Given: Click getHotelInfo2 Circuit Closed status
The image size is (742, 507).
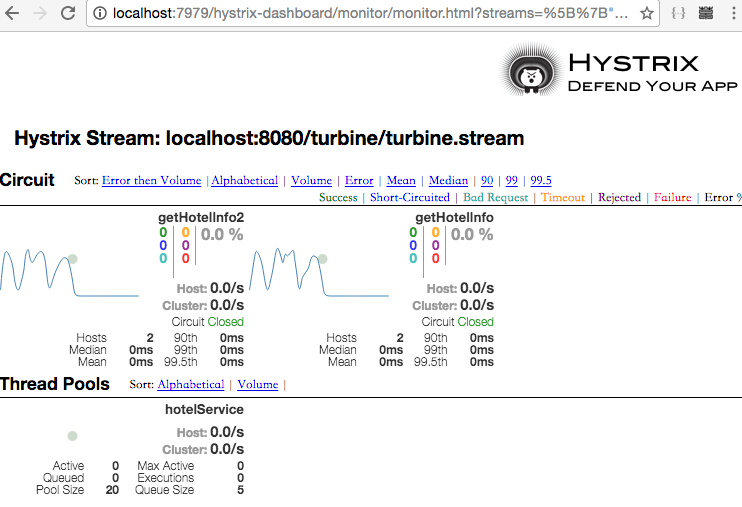Looking at the screenshot, I should pyautogui.click(x=208, y=322).
